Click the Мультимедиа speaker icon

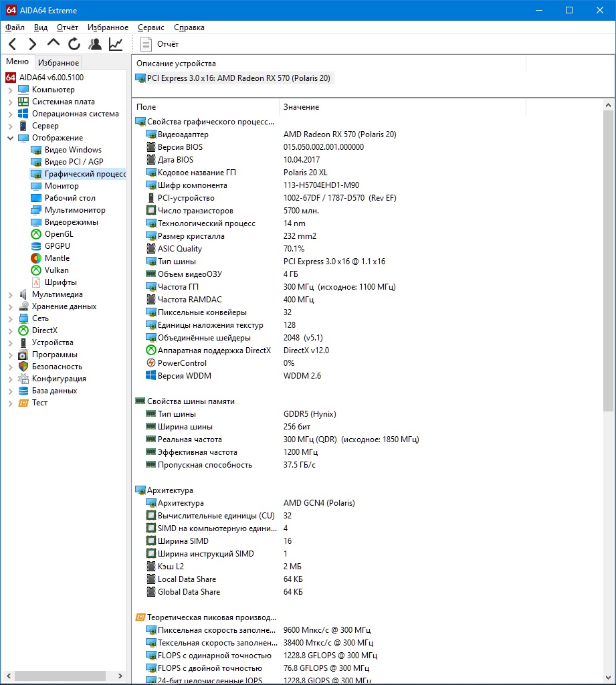pyautogui.click(x=23, y=294)
